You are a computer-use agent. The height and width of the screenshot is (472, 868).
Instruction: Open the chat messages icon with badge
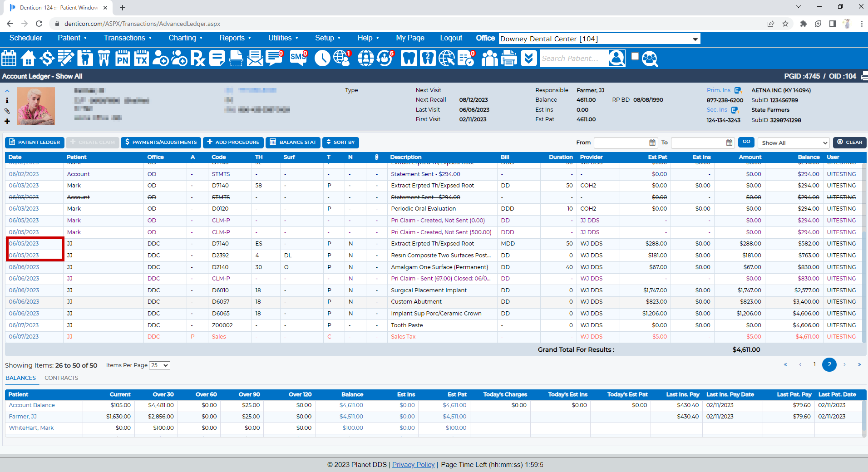pos(275,59)
